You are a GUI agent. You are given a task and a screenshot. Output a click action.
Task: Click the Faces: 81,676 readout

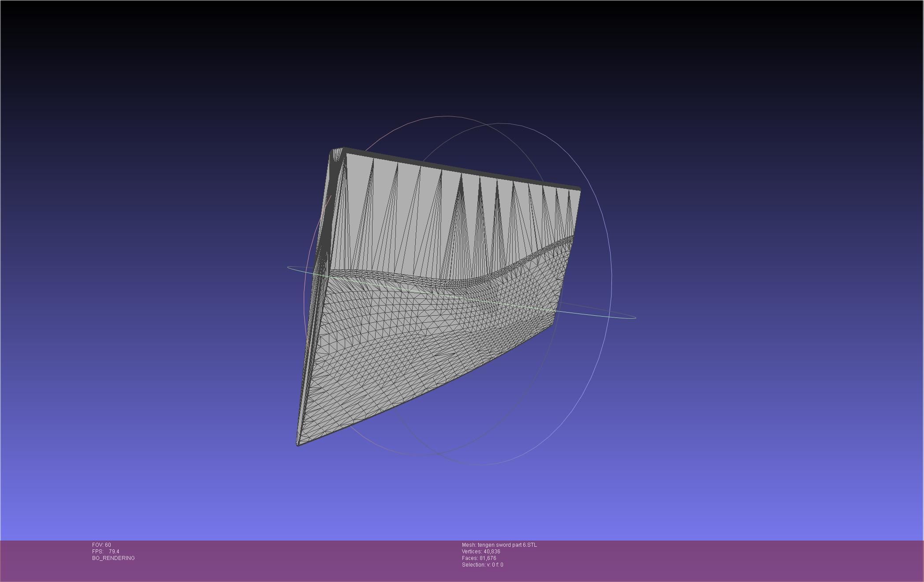click(x=479, y=558)
